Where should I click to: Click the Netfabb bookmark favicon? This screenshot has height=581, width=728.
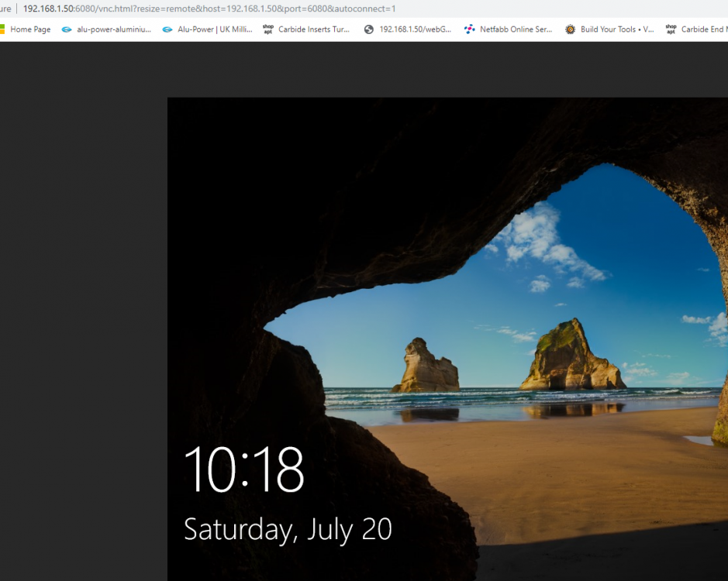tap(469, 29)
